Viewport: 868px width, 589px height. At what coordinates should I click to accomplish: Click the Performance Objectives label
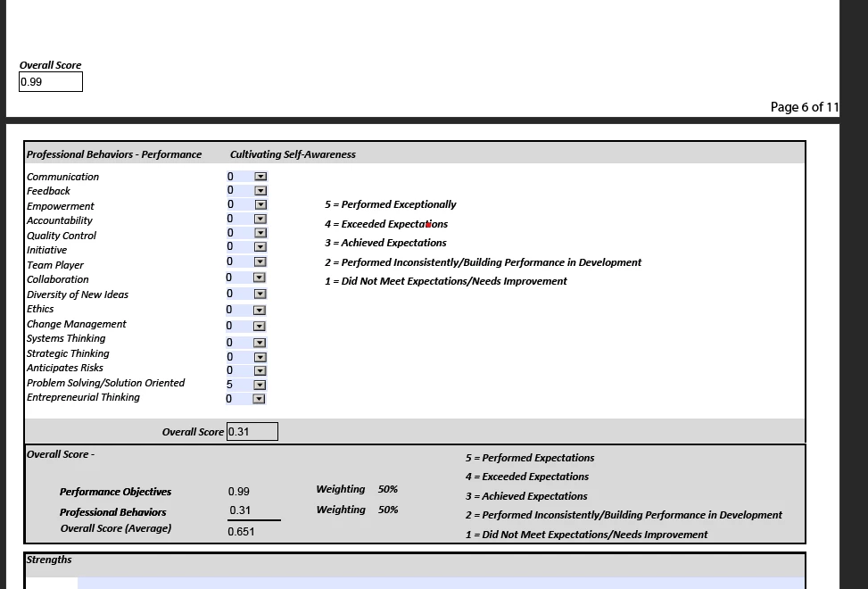pos(115,492)
